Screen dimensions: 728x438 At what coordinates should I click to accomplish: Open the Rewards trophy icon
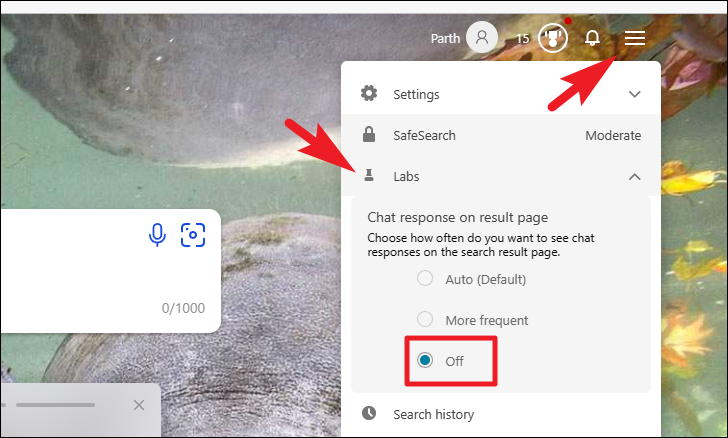tap(553, 38)
